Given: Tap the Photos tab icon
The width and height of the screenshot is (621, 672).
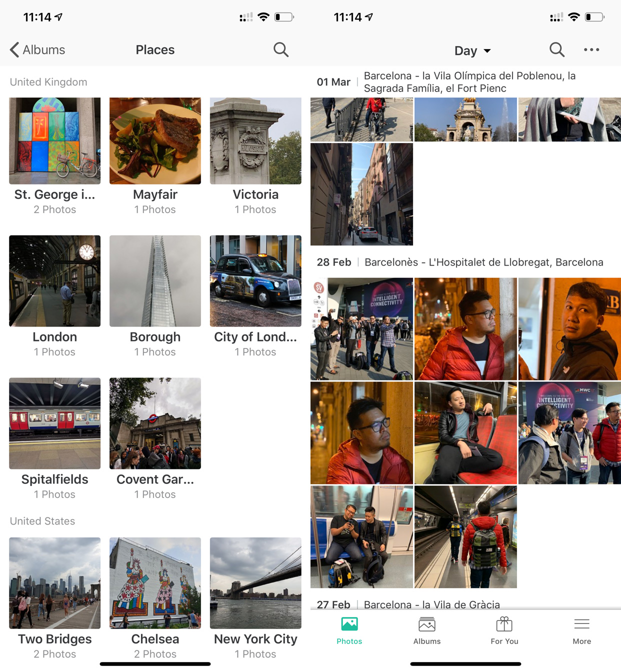Looking at the screenshot, I should (349, 624).
